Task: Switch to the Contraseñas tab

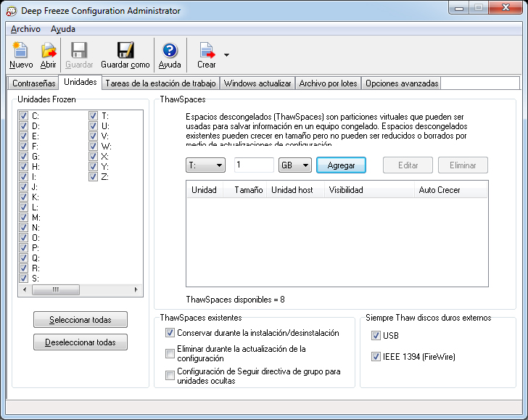Action: [33, 83]
